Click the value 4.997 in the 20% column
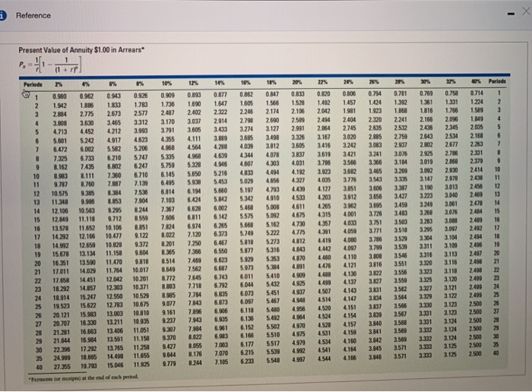The image size is (532, 392). tap(299, 359)
